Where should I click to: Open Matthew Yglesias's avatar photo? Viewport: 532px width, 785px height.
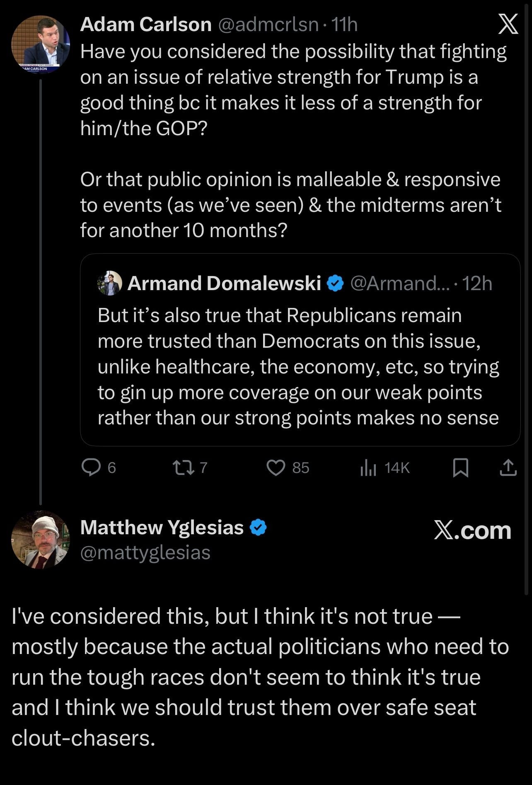[40, 539]
